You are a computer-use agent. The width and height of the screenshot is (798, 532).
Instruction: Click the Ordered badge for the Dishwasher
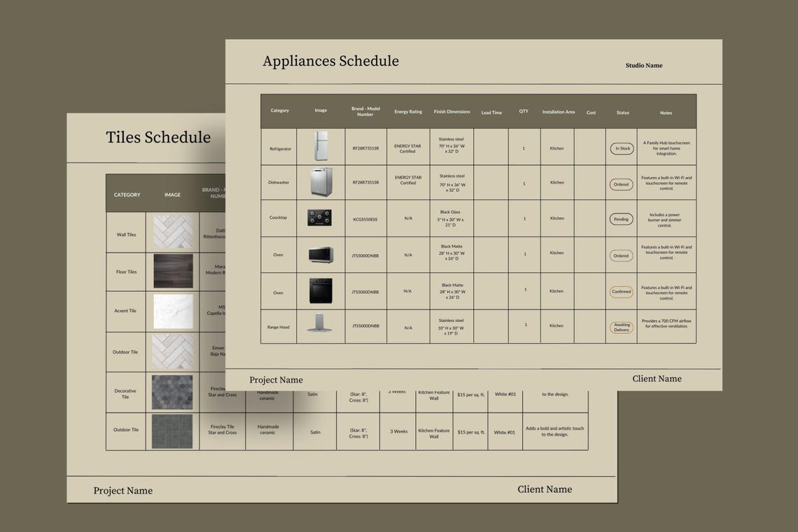tap(621, 184)
